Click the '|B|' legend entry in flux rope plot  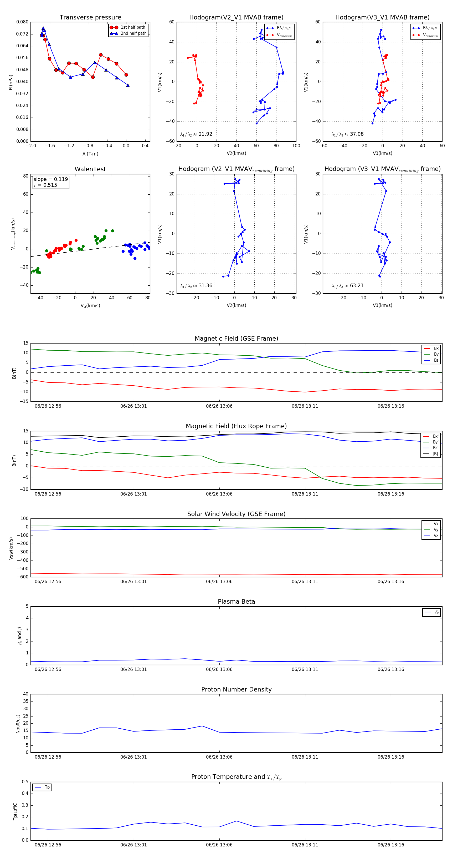431,454
